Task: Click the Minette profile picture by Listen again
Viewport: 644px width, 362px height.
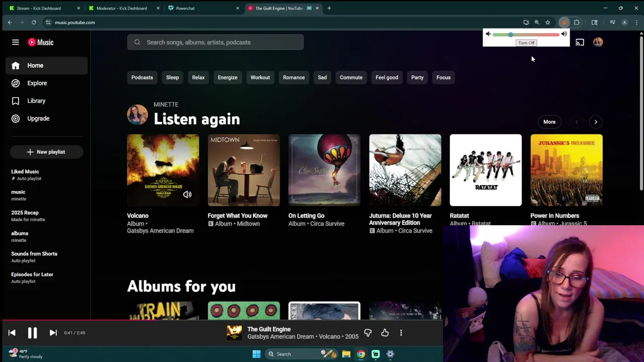Action: [x=137, y=115]
